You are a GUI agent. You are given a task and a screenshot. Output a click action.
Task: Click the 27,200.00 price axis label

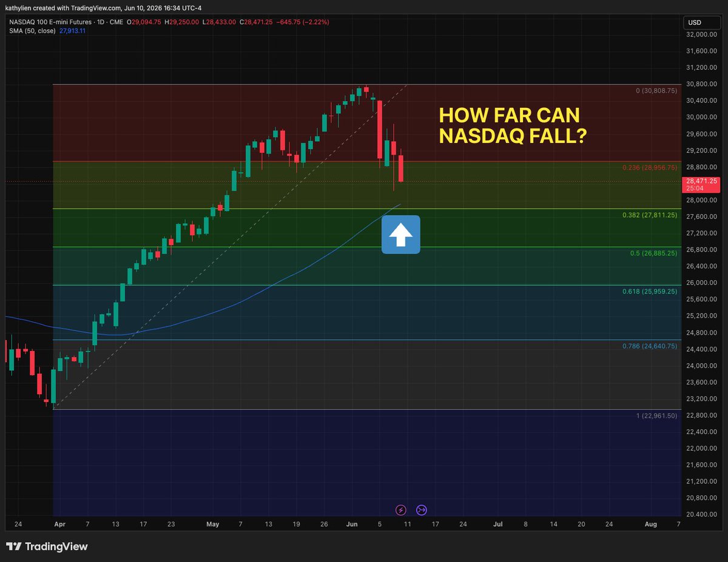(x=702, y=233)
